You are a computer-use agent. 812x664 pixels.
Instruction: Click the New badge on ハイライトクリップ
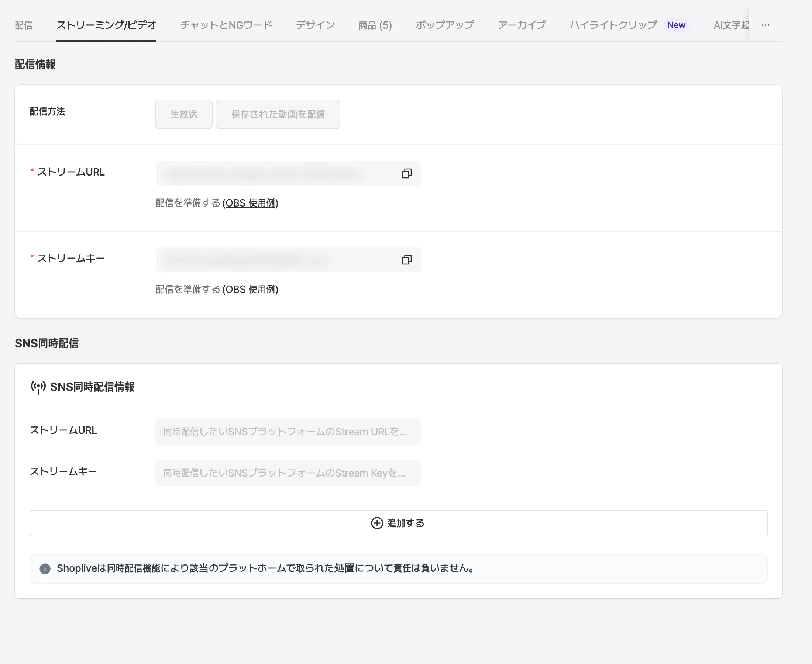pos(676,25)
